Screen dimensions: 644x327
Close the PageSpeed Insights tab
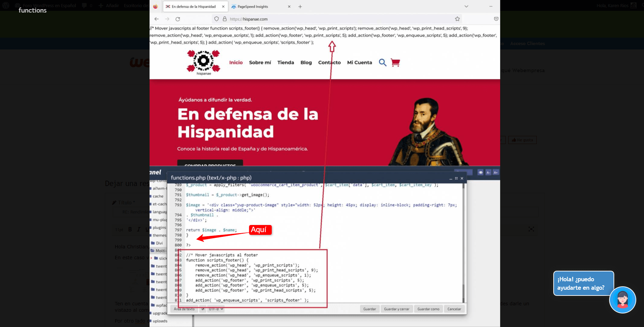289,6
